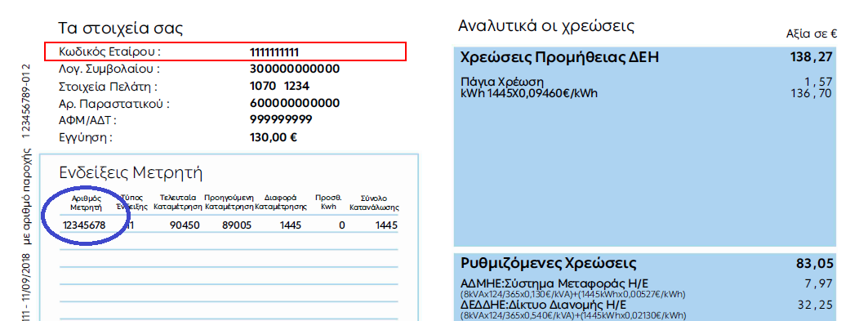Select the 'Προσθ. Kwh' column header
Screen dimensions: 868x321
click(328, 203)
